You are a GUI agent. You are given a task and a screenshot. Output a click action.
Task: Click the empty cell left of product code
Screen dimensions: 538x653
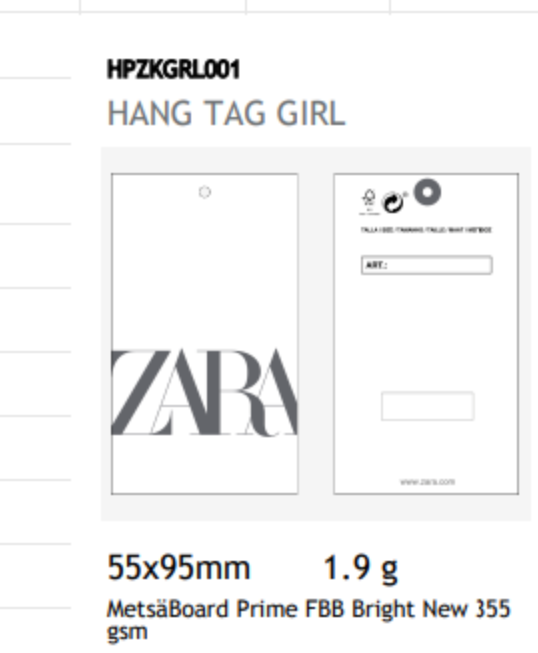point(35,45)
